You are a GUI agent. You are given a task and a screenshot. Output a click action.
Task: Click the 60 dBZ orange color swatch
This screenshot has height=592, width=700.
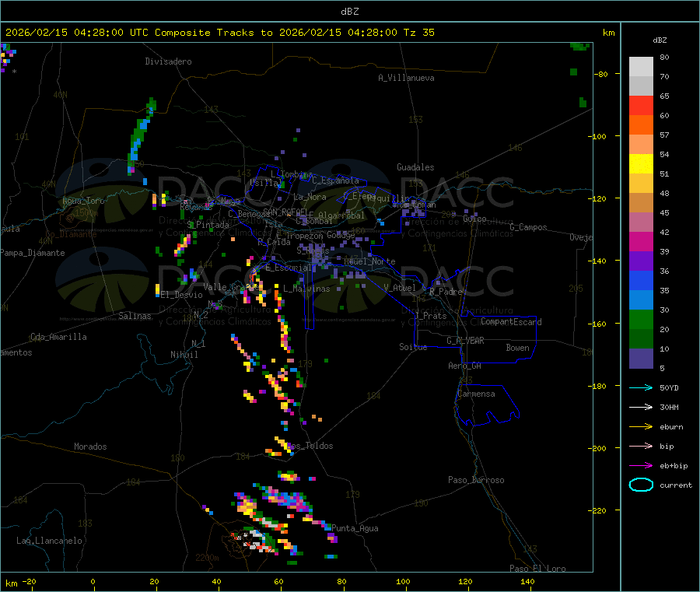[x=641, y=125]
